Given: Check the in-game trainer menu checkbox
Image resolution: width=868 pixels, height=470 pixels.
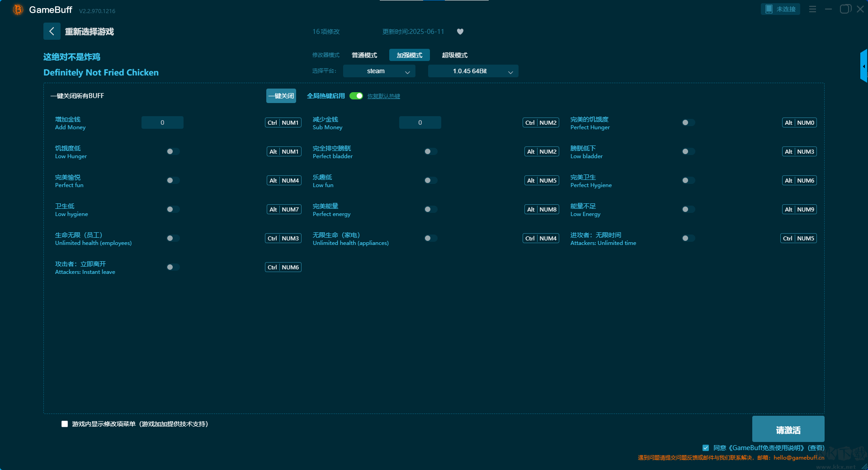Looking at the screenshot, I should (65, 424).
